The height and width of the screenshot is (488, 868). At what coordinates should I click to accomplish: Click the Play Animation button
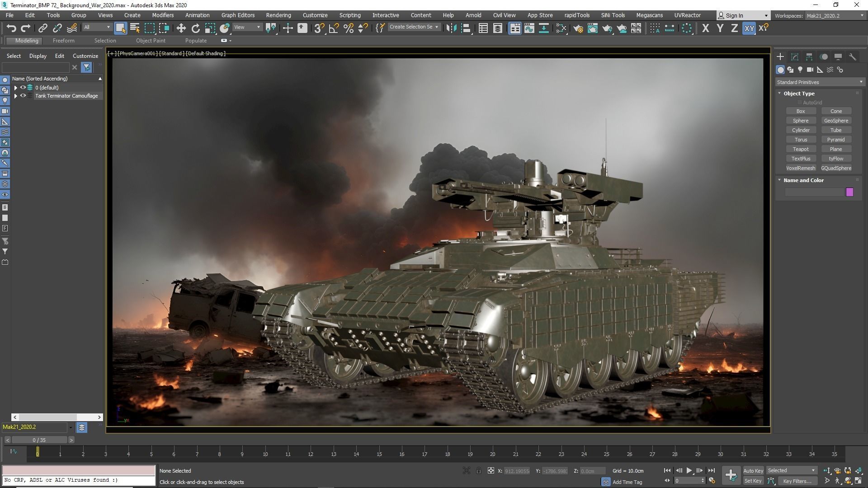coord(689,470)
